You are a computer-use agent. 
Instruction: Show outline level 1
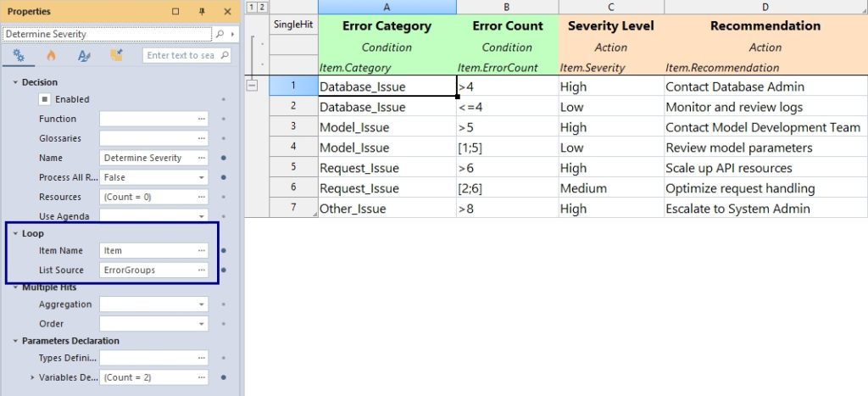pos(251,7)
